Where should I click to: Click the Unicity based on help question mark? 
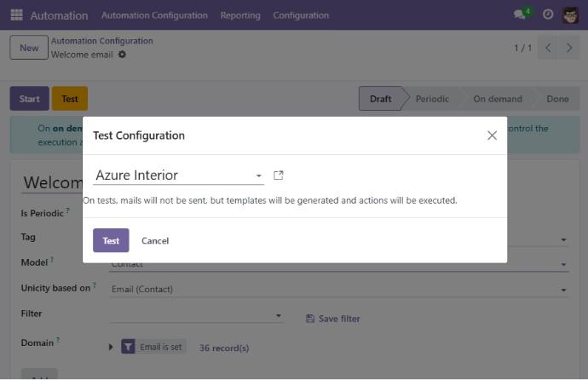(95, 285)
